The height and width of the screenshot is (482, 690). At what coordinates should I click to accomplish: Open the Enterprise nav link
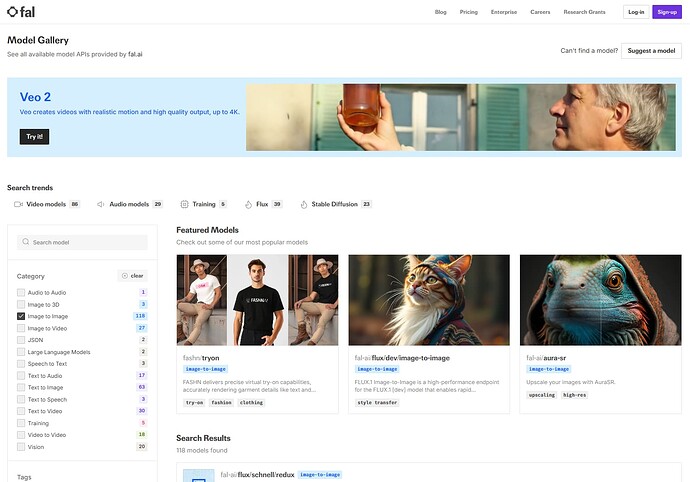coord(504,12)
